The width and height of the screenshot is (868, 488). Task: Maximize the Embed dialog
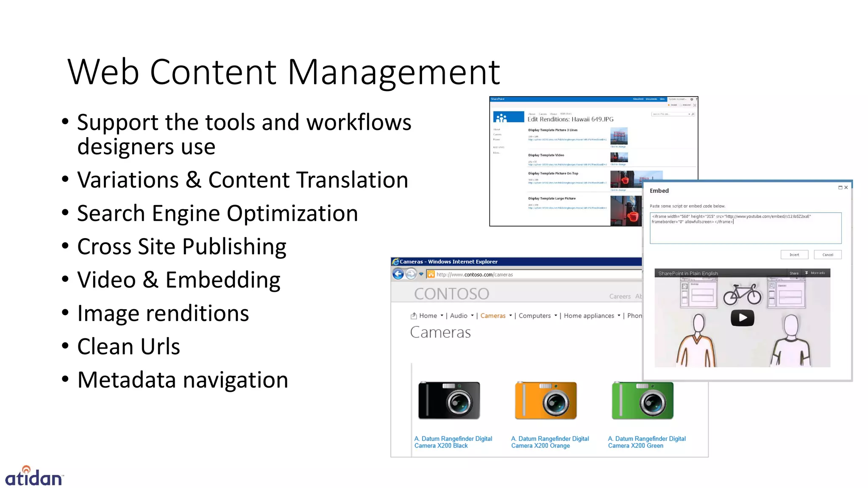click(840, 188)
